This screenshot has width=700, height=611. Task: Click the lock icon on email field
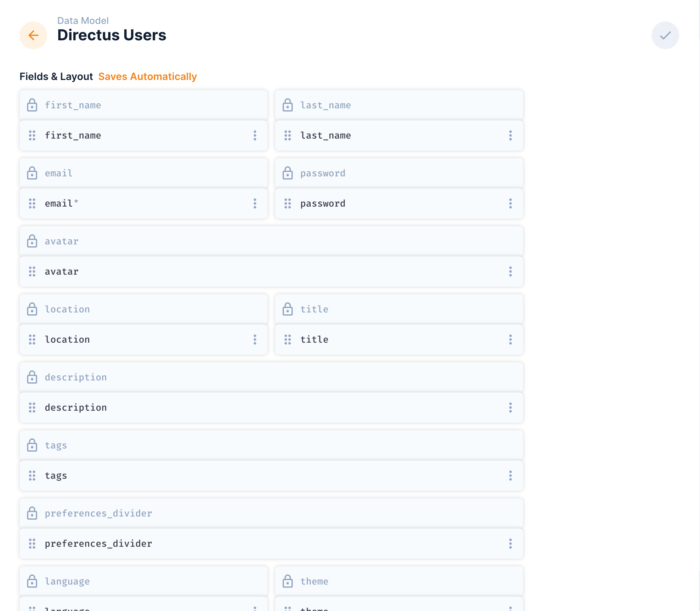coord(32,173)
